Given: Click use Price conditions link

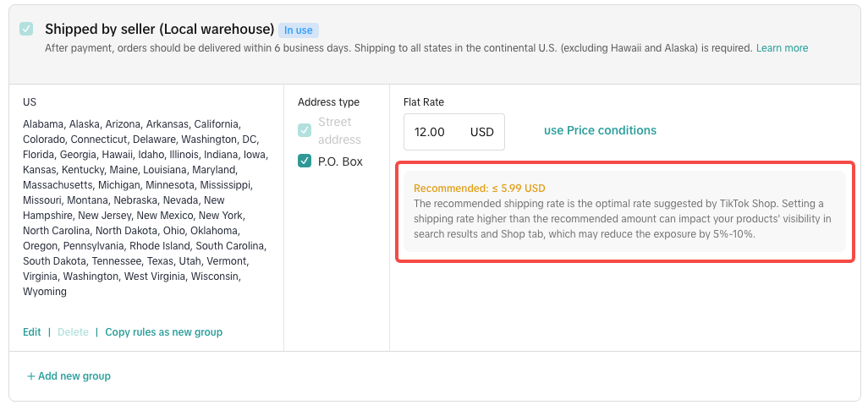Looking at the screenshot, I should point(600,130).
